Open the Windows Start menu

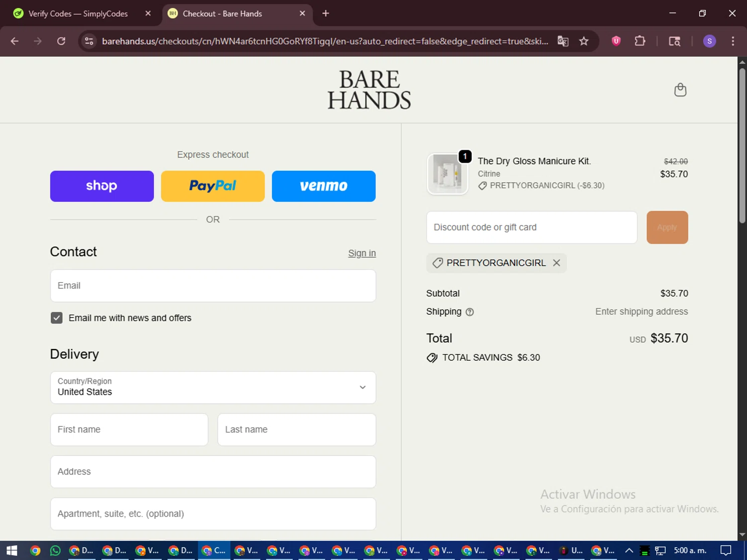pos(11,551)
